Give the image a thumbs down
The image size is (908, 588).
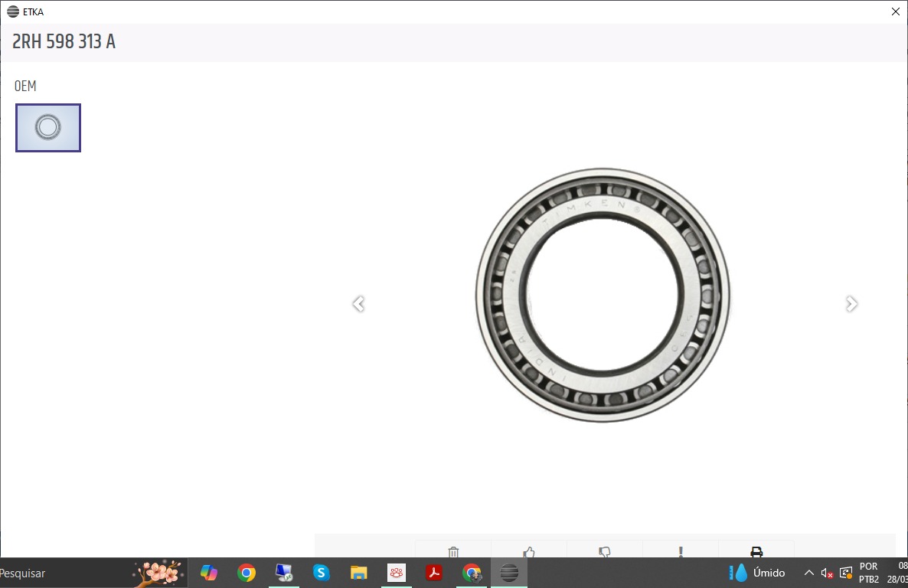coord(605,551)
